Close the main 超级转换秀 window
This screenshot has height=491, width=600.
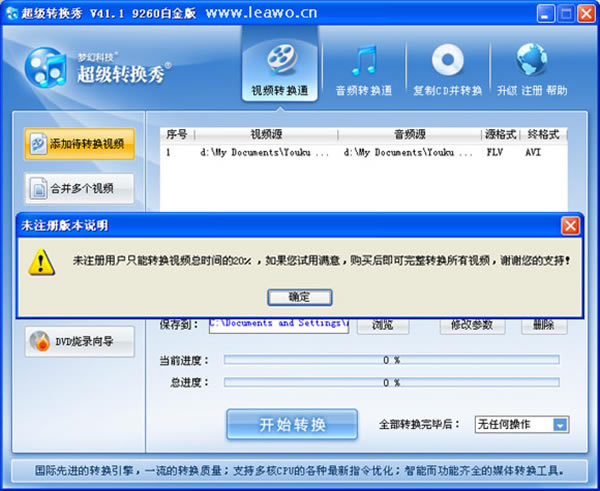tap(586, 14)
